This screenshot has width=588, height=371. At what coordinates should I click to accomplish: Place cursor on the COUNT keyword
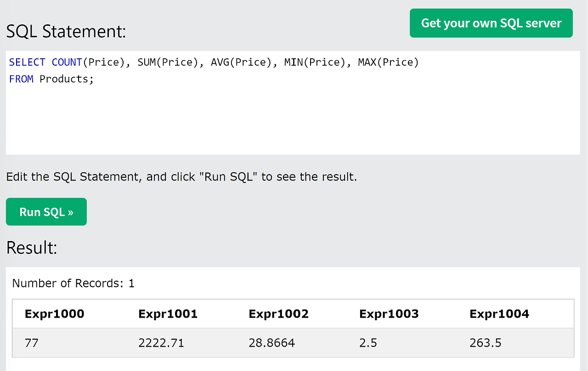(67, 62)
